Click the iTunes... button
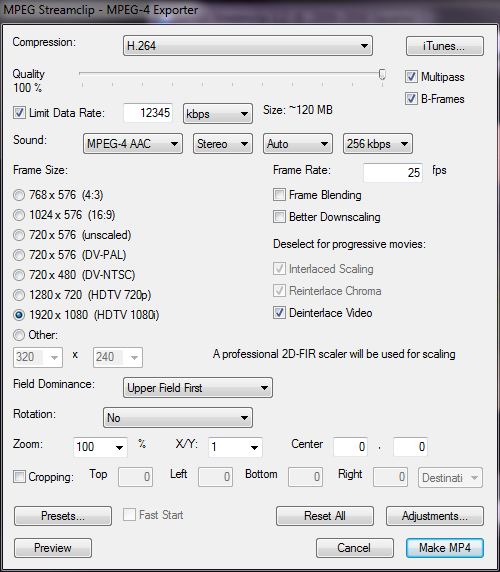The height and width of the screenshot is (572, 500). [x=445, y=46]
